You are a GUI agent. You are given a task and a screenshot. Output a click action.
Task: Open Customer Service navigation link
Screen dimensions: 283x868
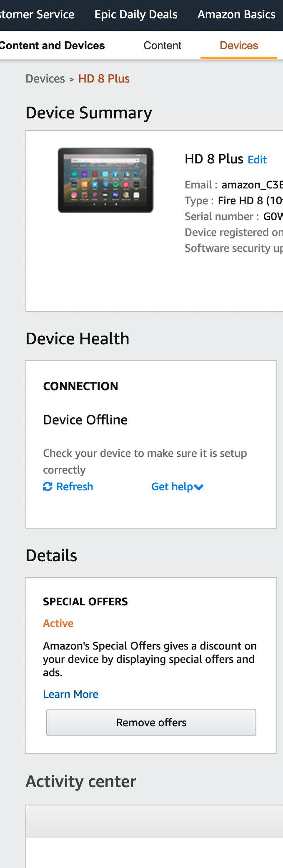(x=37, y=15)
